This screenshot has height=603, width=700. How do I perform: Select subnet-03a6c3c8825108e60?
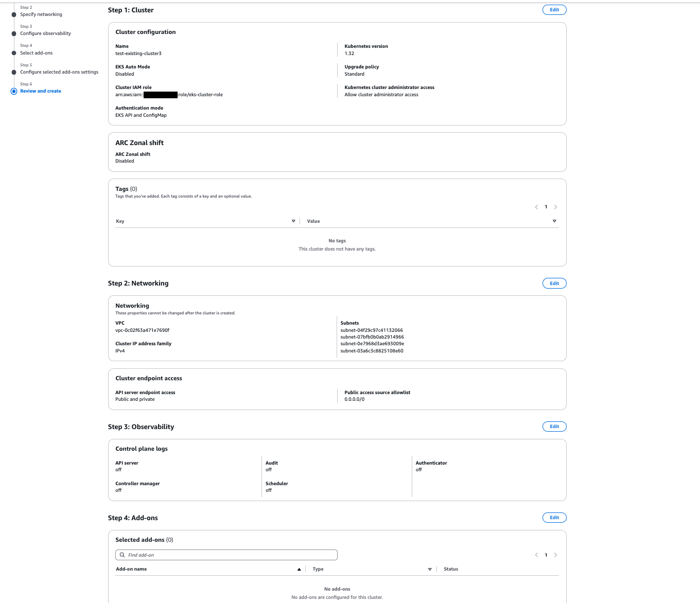tap(372, 351)
